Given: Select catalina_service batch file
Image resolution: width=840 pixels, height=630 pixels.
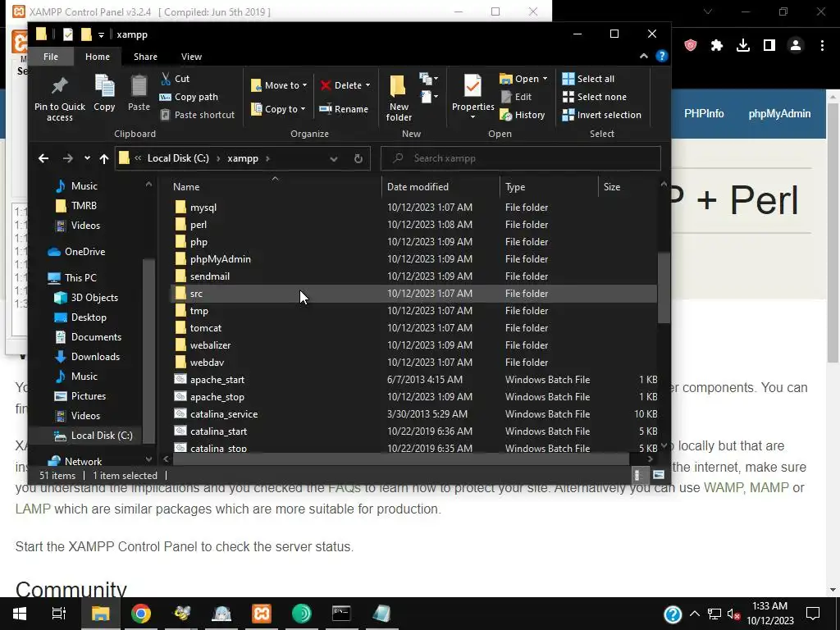Looking at the screenshot, I should [224, 414].
